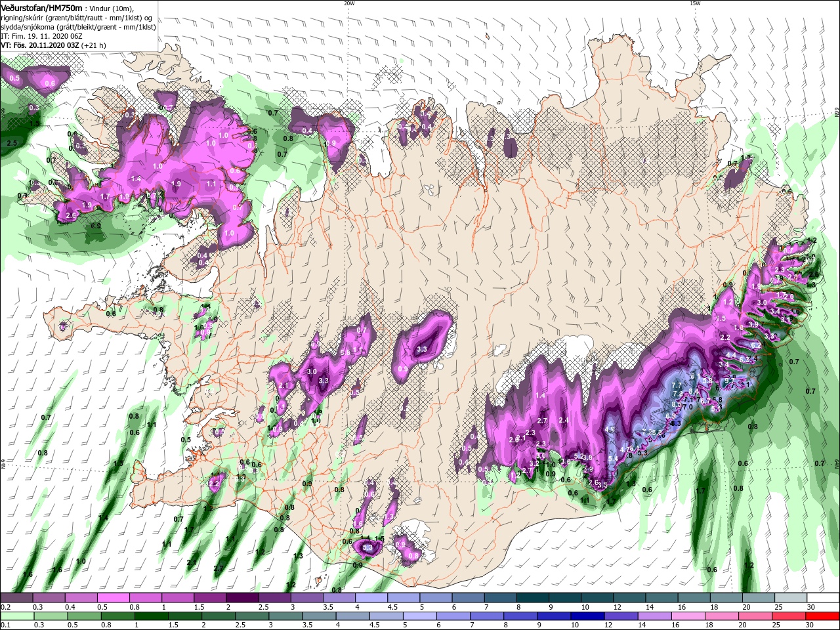Viewport: 840px width, 630px height.
Task: Click the Veðurstofan/HM750m title
Action: [x=41, y=8]
